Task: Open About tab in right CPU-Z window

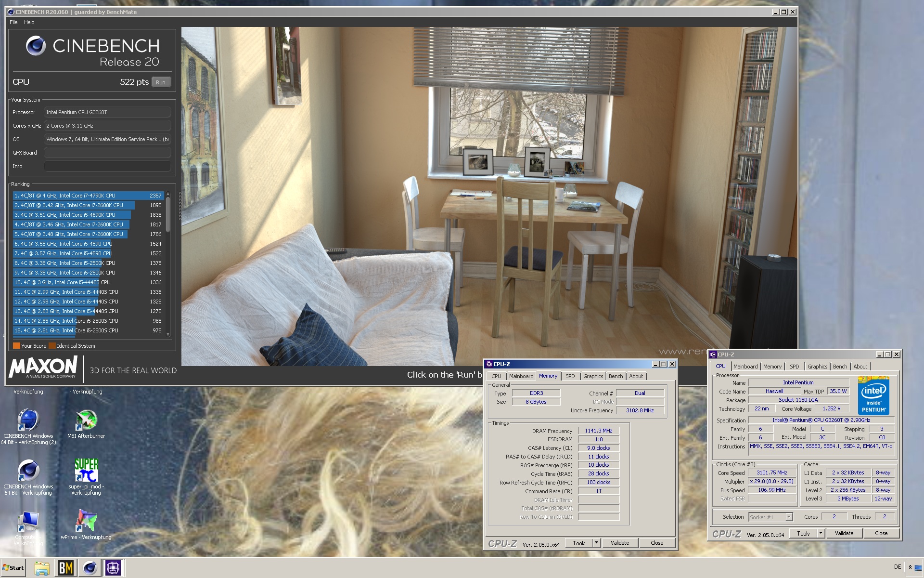Action: click(860, 367)
